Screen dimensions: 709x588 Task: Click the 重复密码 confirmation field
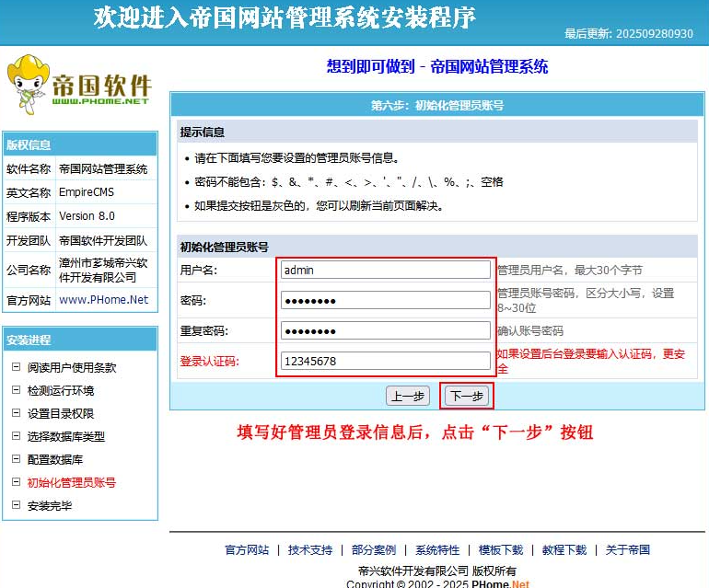385,330
